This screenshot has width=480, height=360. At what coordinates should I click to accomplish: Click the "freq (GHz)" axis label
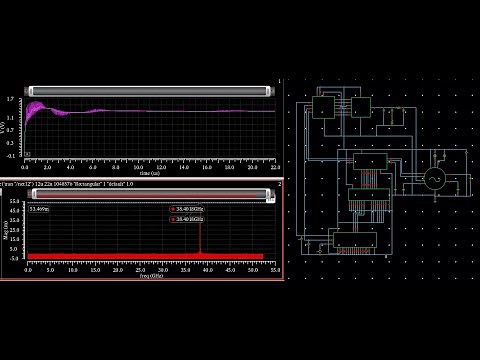(151, 276)
